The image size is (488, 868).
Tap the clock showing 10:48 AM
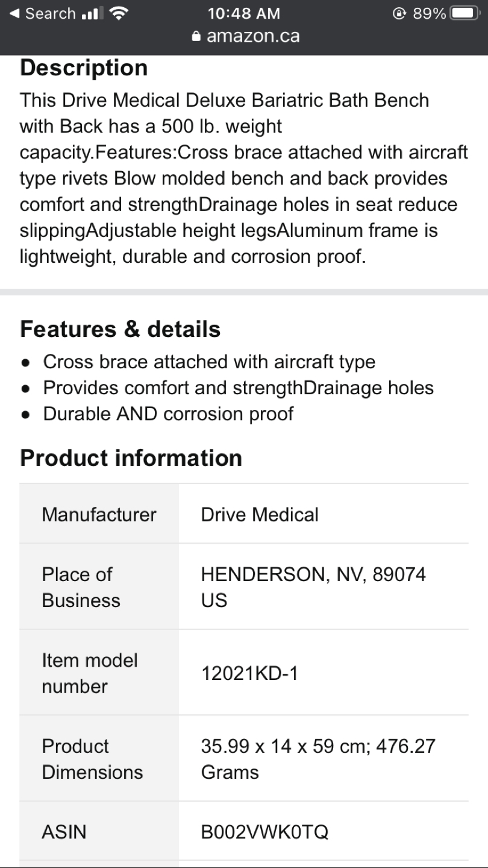pyautogui.click(x=243, y=13)
